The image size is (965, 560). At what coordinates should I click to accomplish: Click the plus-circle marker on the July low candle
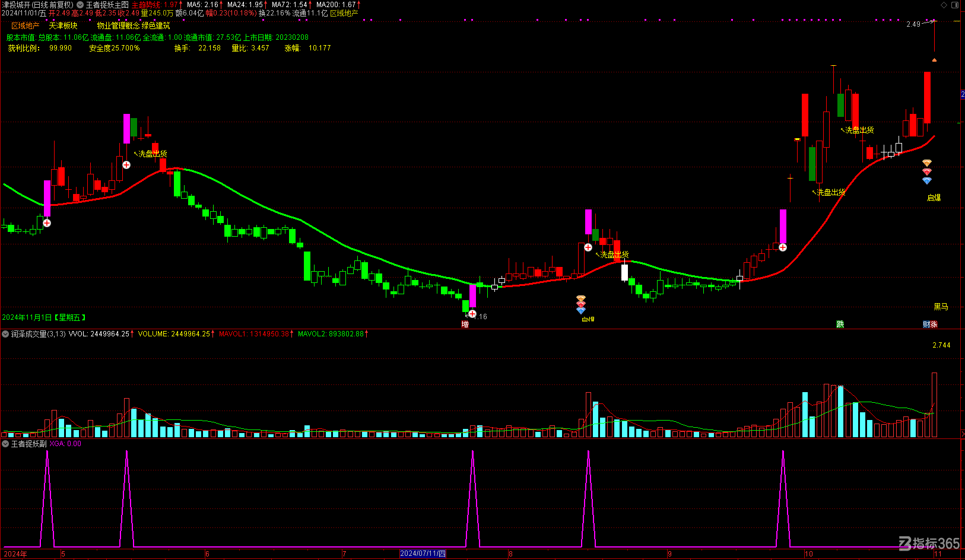coord(472,314)
